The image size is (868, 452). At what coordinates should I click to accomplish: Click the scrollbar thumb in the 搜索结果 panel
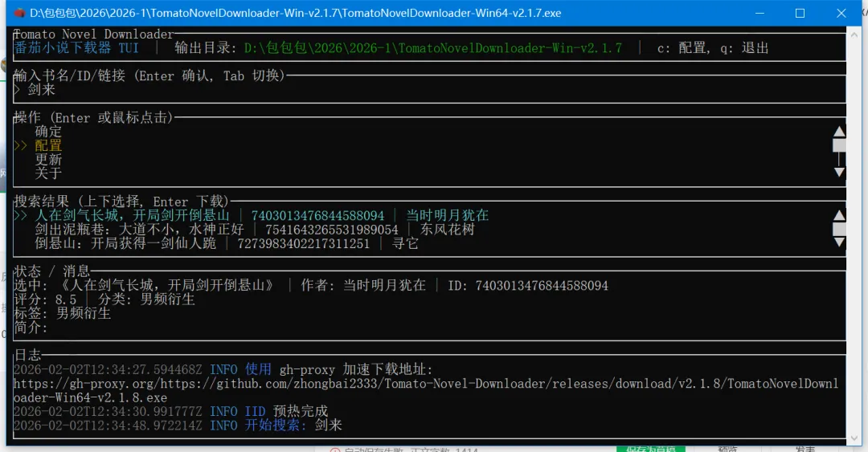(839, 229)
